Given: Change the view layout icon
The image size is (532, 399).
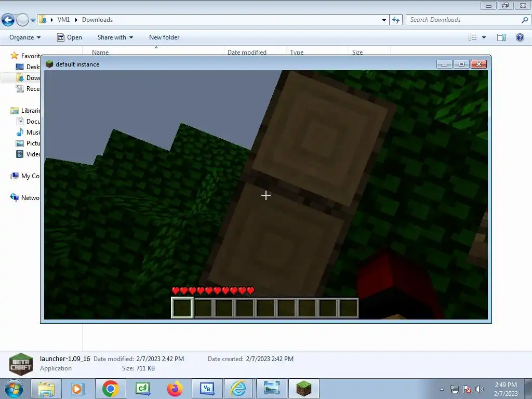Looking at the screenshot, I should pos(473,37).
